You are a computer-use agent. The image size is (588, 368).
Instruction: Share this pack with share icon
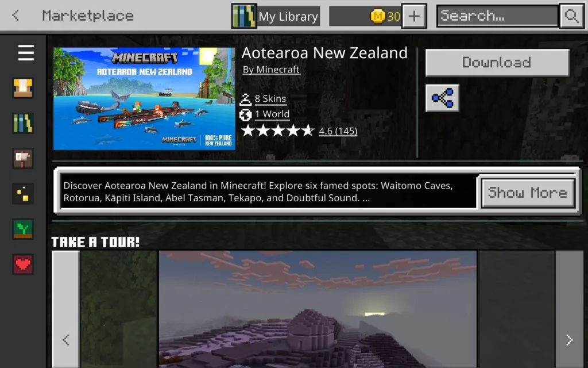coord(442,98)
